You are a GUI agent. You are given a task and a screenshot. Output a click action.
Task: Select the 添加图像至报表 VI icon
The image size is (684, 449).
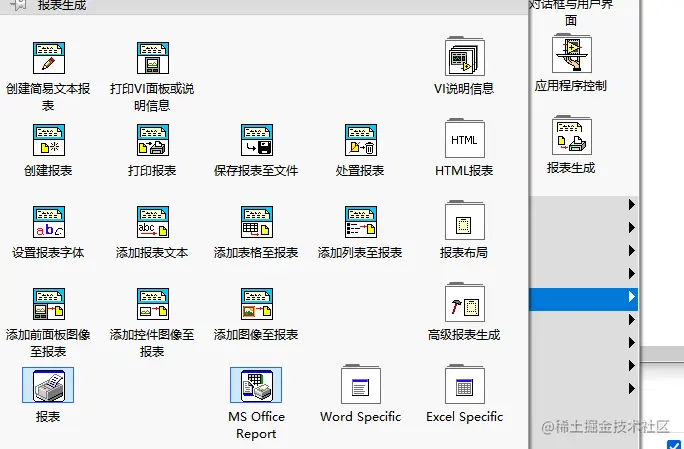[x=257, y=304]
